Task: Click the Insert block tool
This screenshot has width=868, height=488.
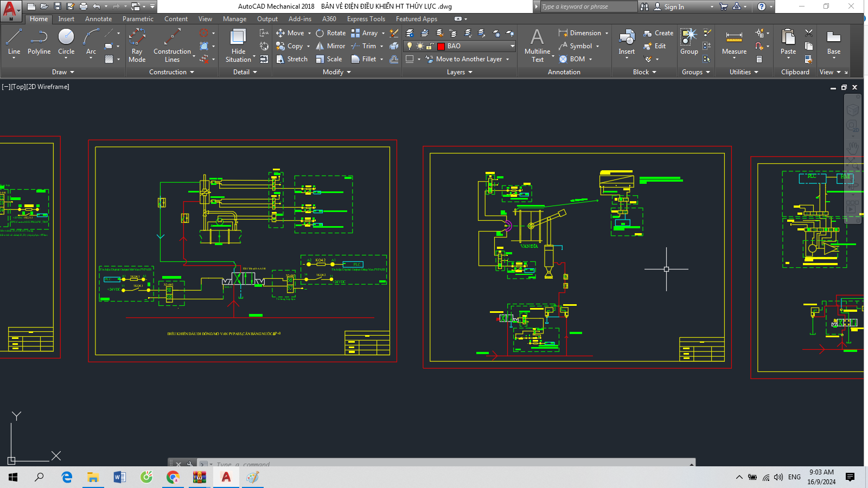Action: [627, 42]
